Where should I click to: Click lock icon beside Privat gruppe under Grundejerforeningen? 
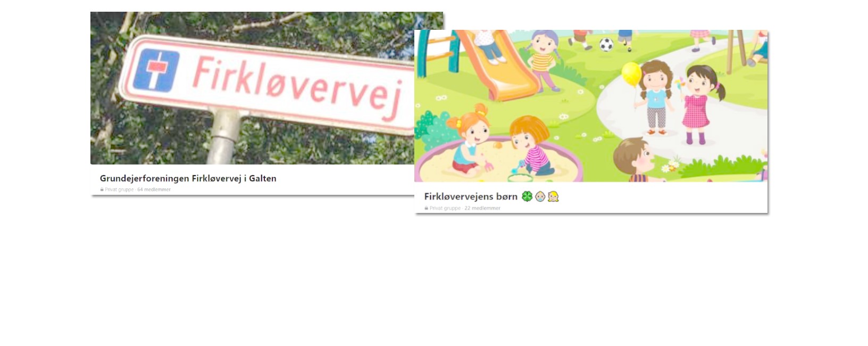pyautogui.click(x=102, y=190)
